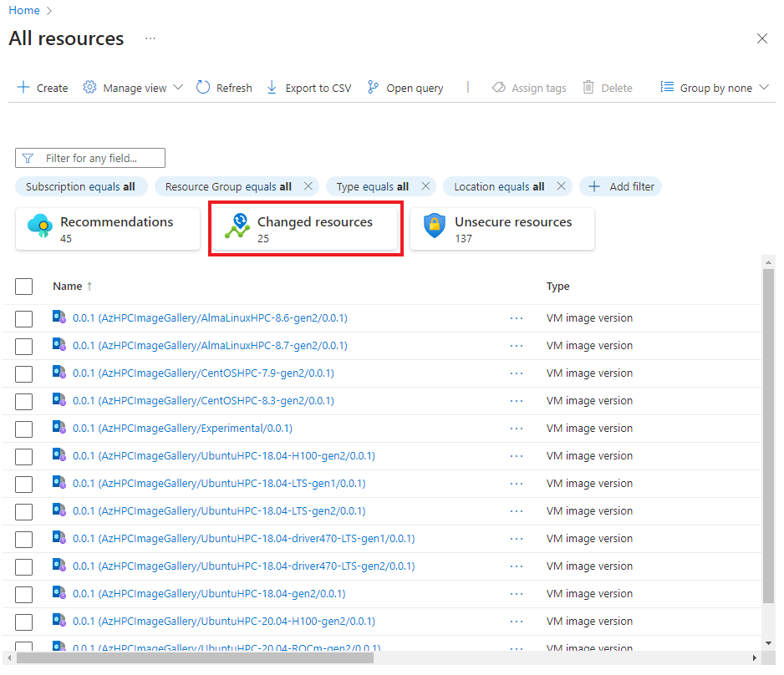This screenshot has height=675, width=784.
Task: Open the Resource Group equals all filter
Action: (228, 186)
